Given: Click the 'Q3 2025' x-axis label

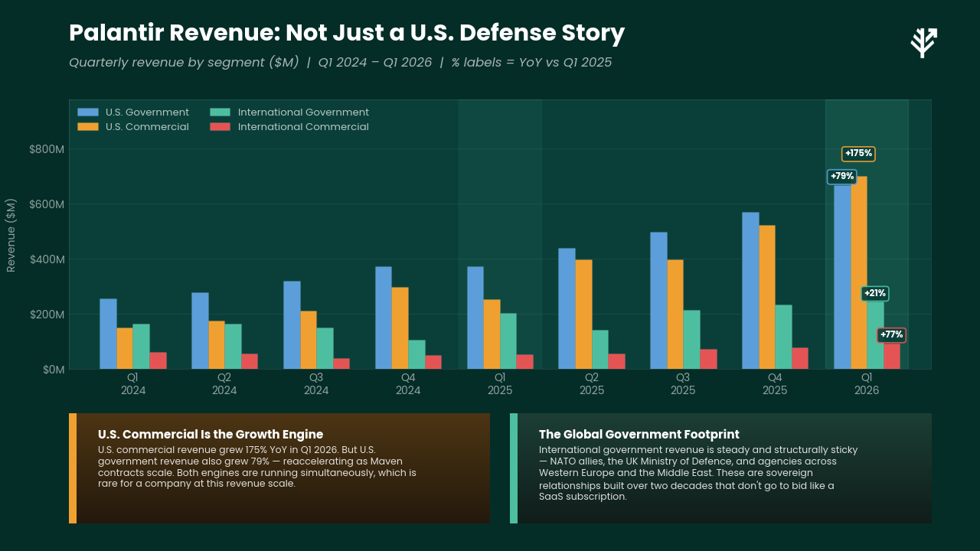Looking at the screenshot, I should [x=683, y=384].
